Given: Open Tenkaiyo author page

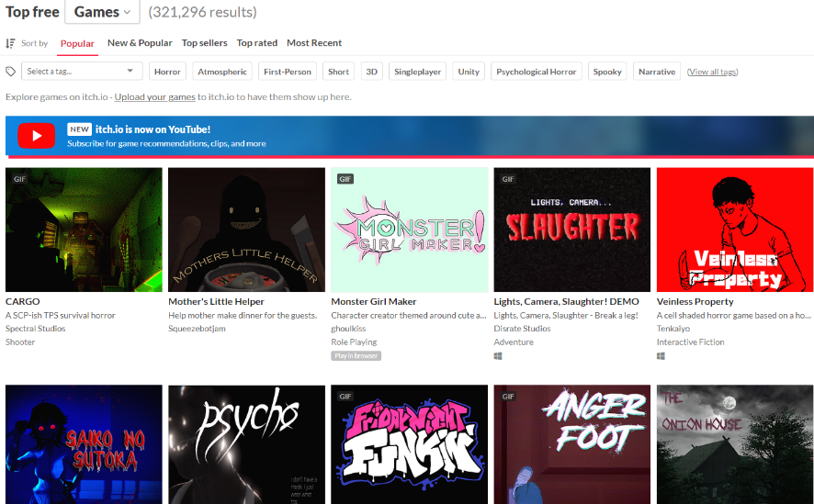Looking at the screenshot, I should pos(673,329).
